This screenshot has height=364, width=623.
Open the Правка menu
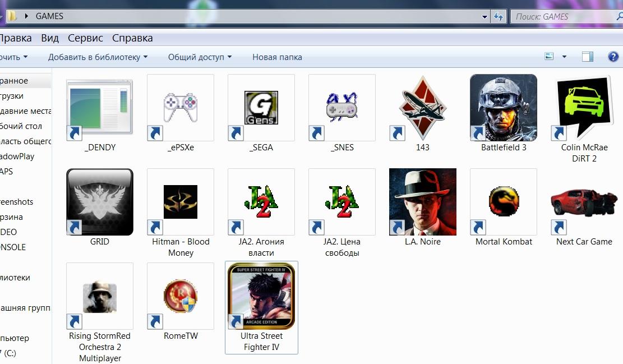click(x=15, y=38)
